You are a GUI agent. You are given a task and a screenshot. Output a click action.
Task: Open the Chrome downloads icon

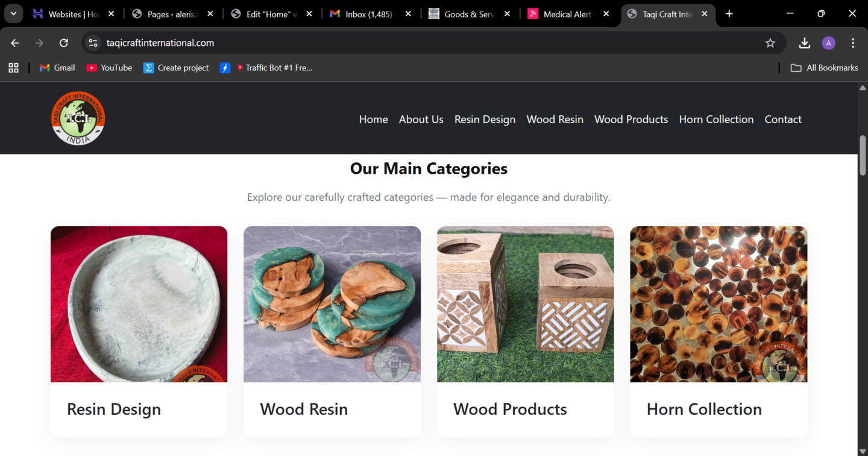tap(804, 43)
